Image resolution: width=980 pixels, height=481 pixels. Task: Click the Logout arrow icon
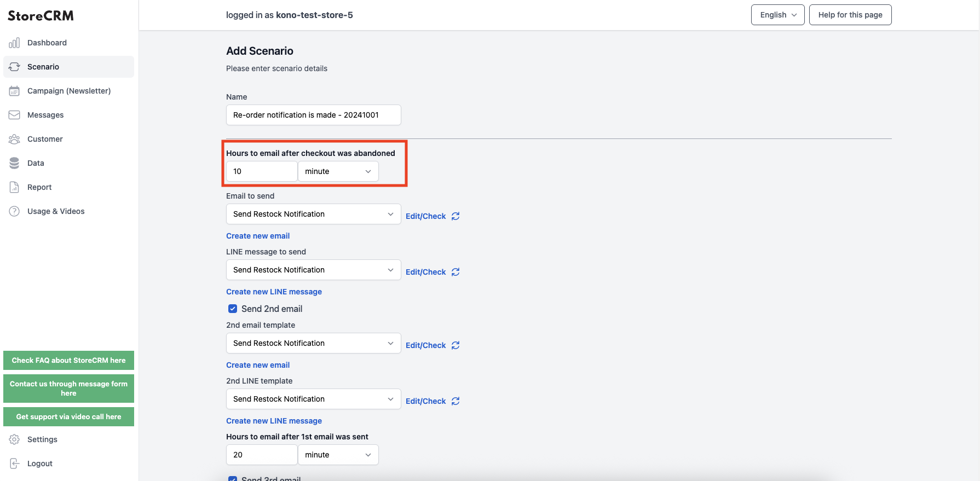pos(14,463)
